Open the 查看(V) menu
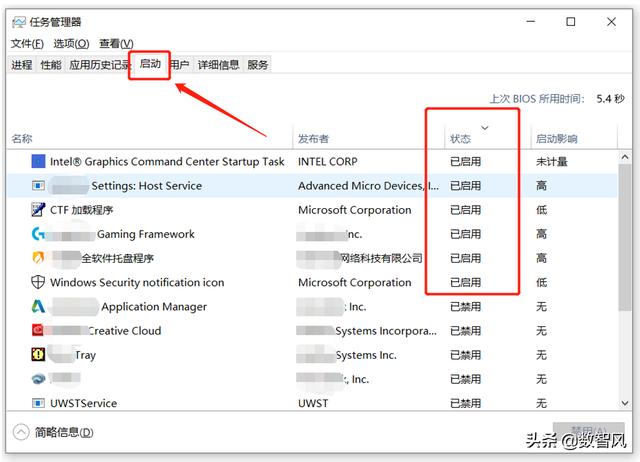 point(116,43)
